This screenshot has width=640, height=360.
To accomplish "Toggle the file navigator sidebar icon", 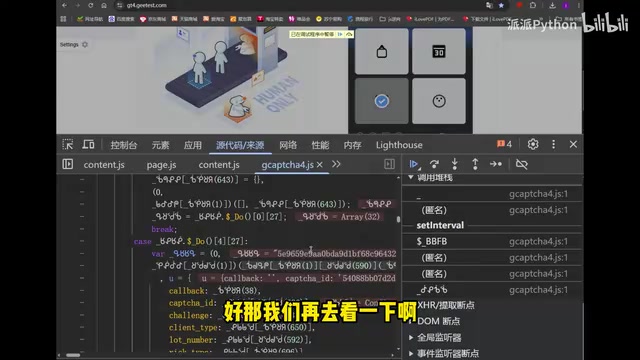I will [68, 164].
